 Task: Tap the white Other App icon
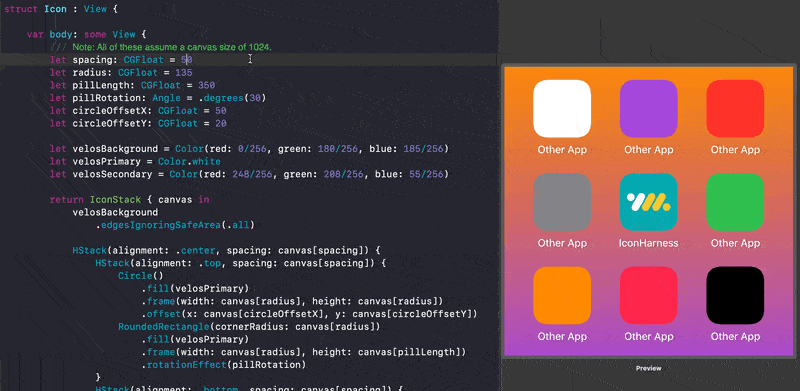click(562, 108)
